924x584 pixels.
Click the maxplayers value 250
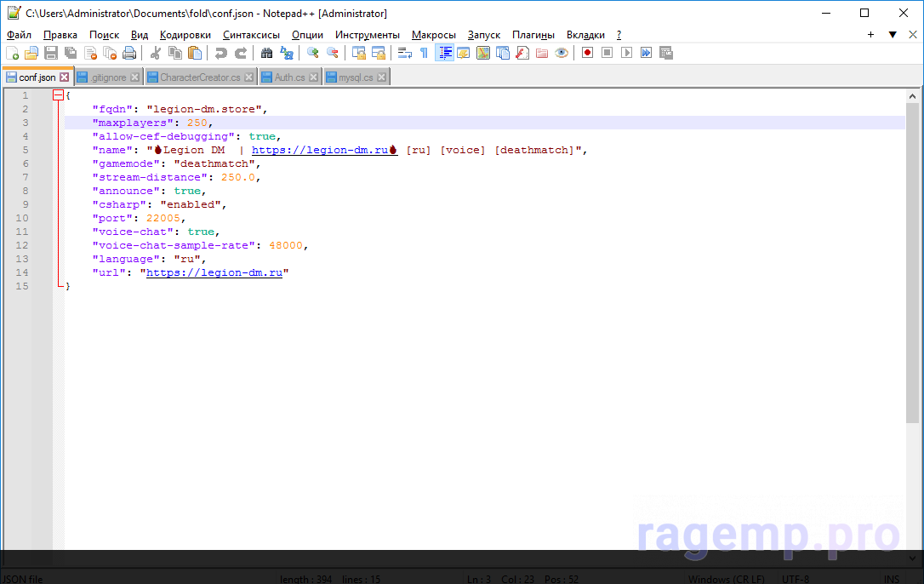tap(197, 123)
